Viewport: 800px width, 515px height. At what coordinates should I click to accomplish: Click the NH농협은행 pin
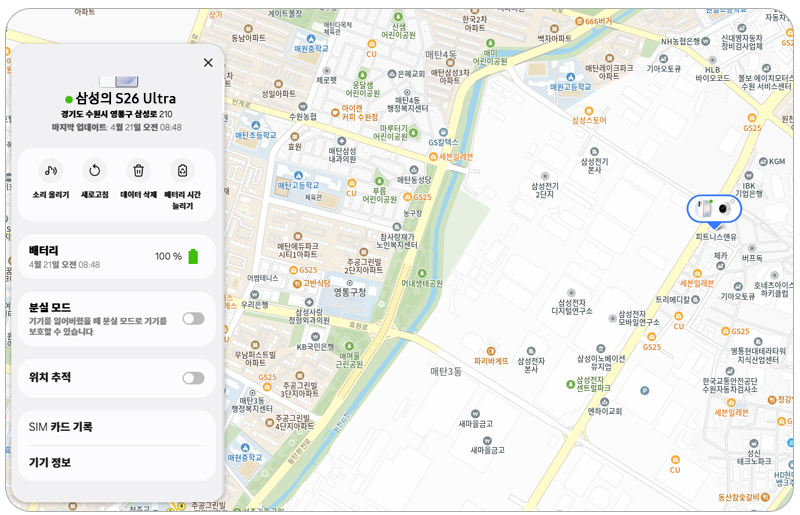click(706, 41)
